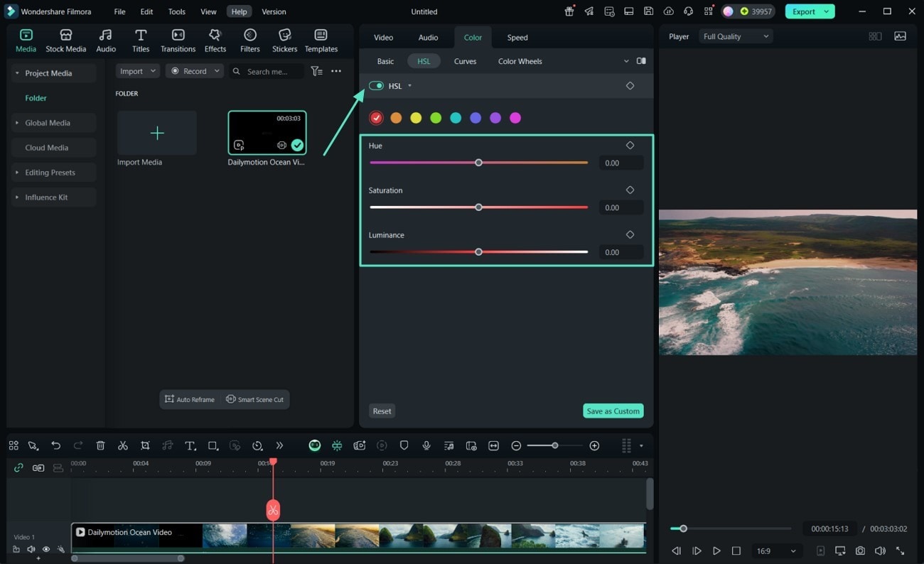
Task: Click the Auto Reframe button
Action: tap(190, 399)
